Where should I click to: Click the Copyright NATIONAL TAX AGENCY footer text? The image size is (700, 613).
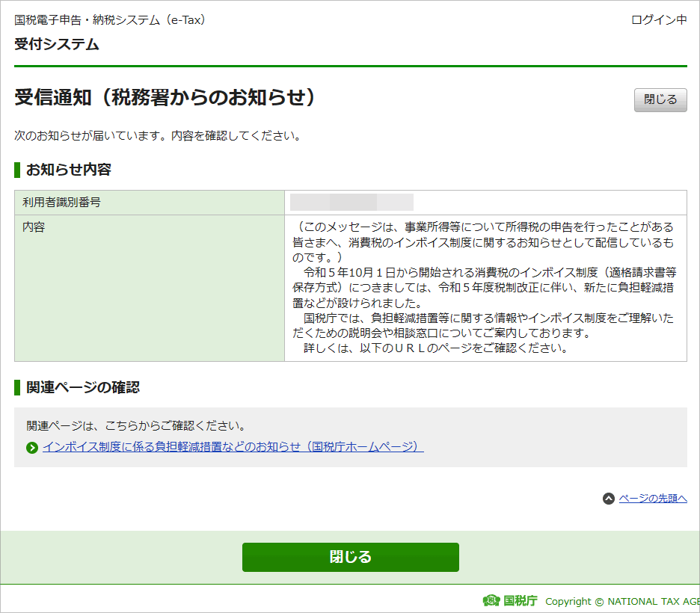622,601
